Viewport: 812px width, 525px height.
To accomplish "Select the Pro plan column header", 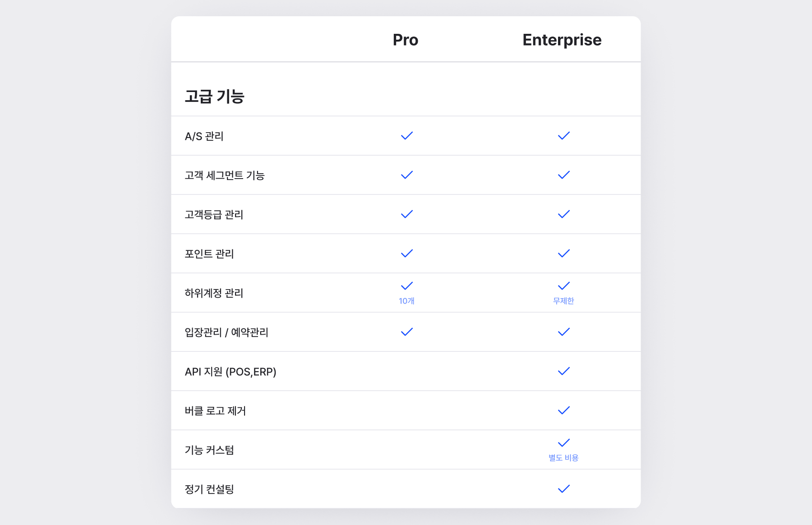I will point(406,40).
